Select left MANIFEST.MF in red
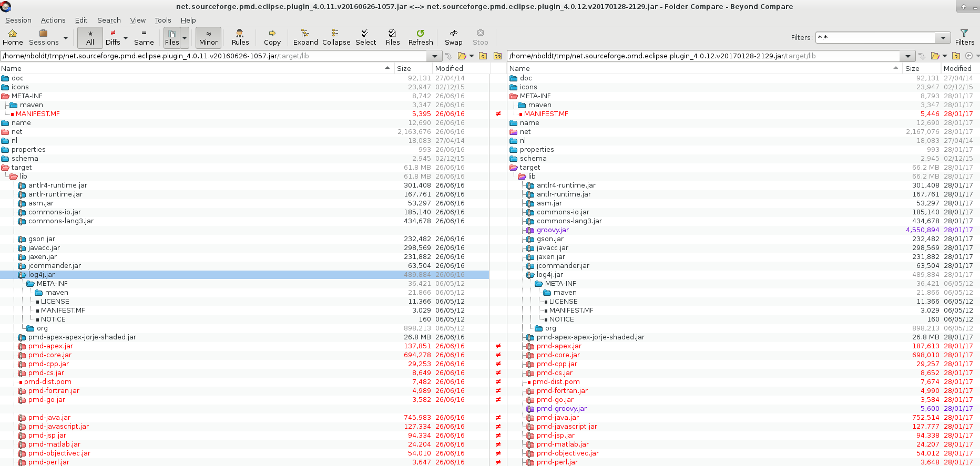Viewport: 980px width, 466px height. coord(38,114)
